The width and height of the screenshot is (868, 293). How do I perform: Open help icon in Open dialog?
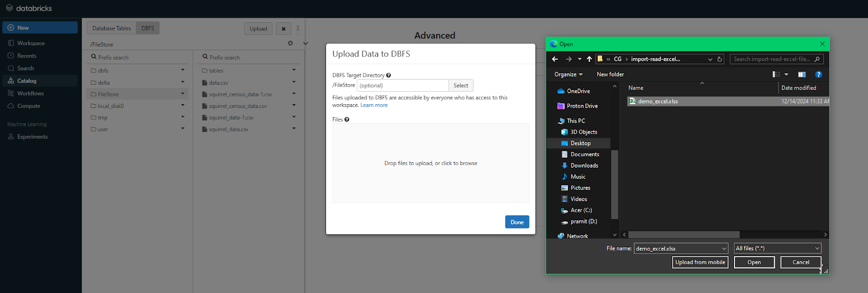819,74
